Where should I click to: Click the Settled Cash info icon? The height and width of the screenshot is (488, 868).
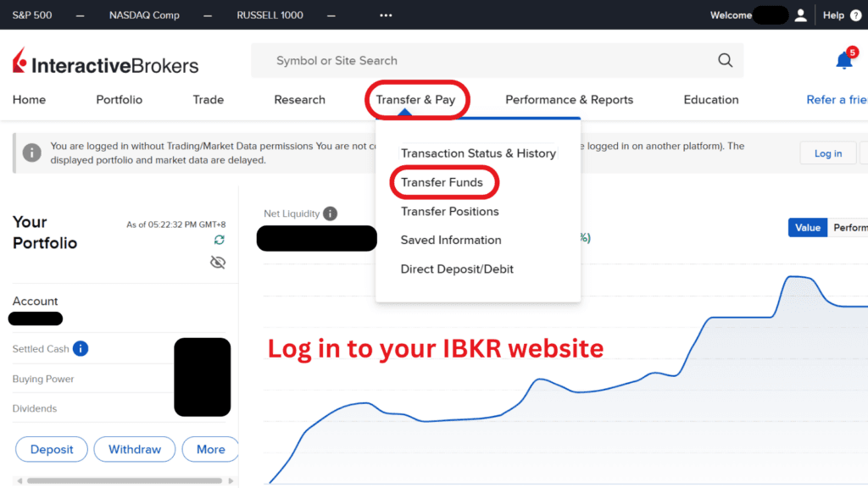pyautogui.click(x=81, y=348)
